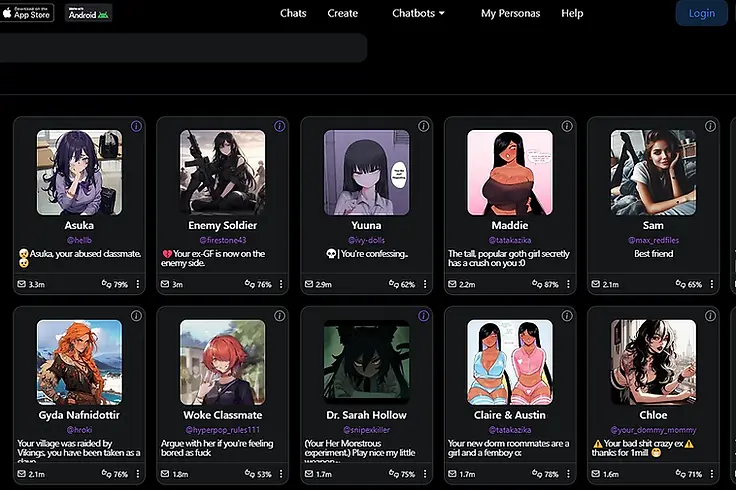736x490 pixels.
Task: Open info icon on Dr. Sarah Hollow card
Action: 424,316
